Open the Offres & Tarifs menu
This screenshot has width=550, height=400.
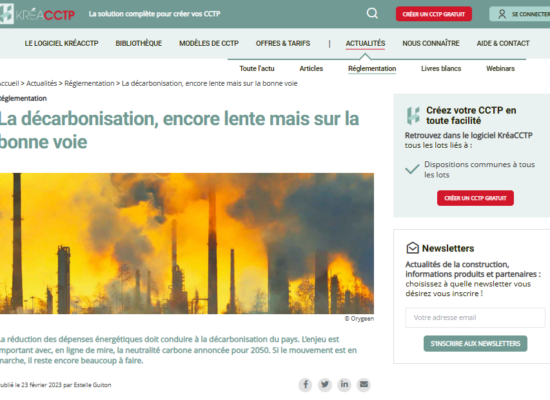point(283,43)
